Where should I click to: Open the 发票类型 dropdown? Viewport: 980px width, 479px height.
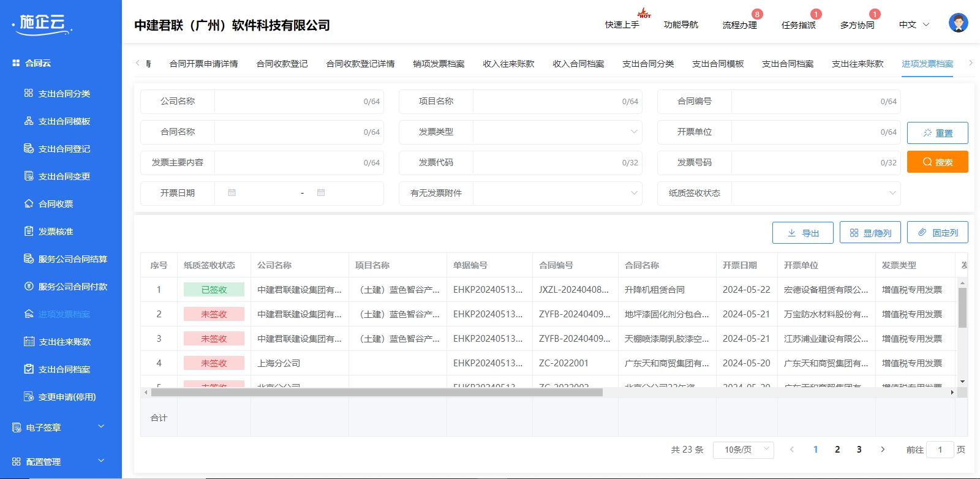pyautogui.click(x=557, y=132)
